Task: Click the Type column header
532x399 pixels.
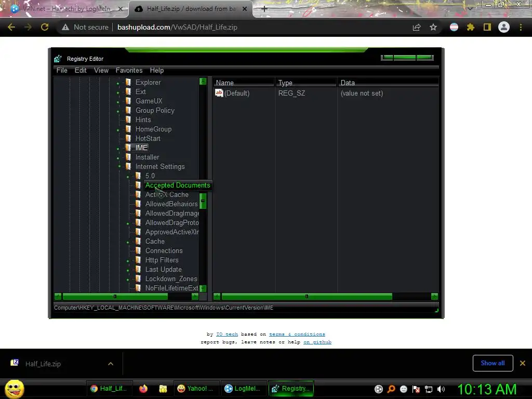Action: tap(305, 83)
